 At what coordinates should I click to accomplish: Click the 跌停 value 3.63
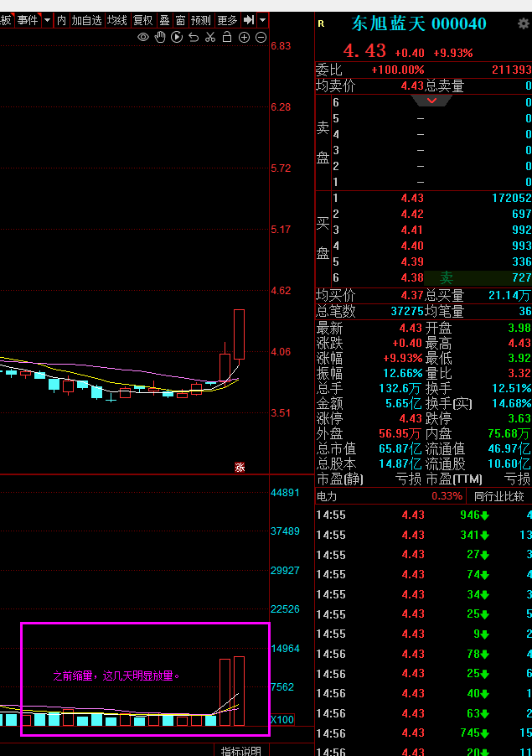[519, 418]
